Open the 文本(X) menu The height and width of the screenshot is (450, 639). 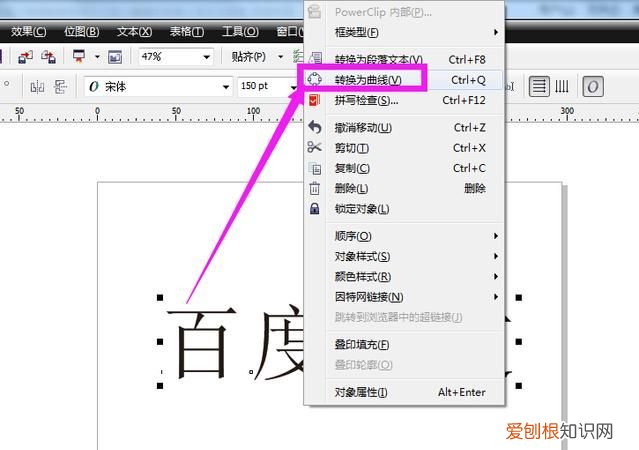(134, 31)
